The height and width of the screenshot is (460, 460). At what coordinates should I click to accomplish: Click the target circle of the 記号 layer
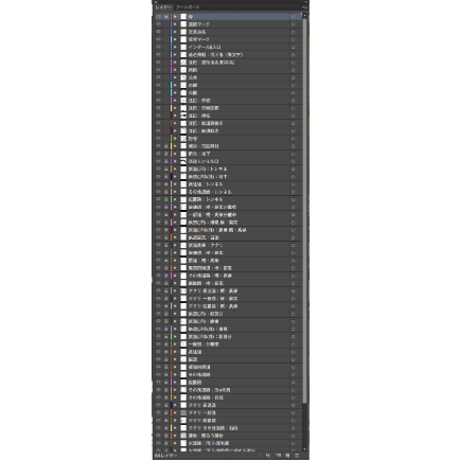coord(293,139)
